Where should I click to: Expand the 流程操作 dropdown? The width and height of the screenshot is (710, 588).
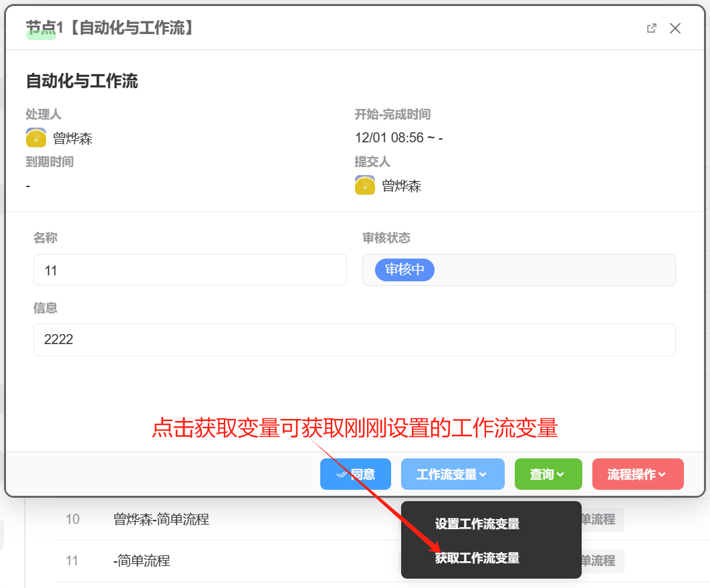pyautogui.click(x=637, y=474)
